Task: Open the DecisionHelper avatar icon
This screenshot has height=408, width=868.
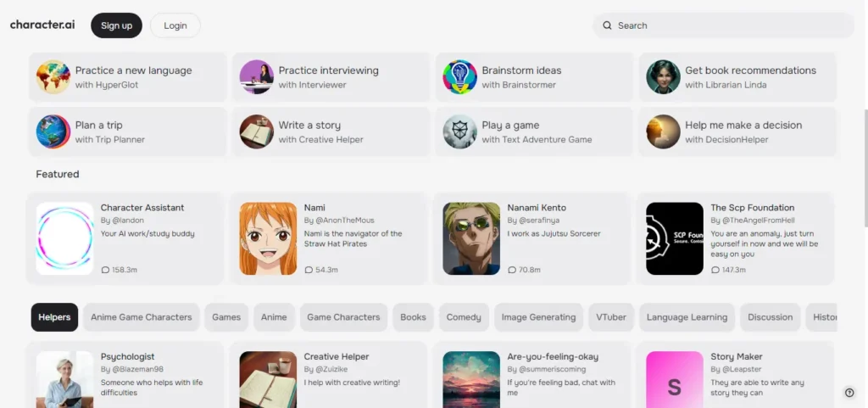Action: (x=663, y=131)
